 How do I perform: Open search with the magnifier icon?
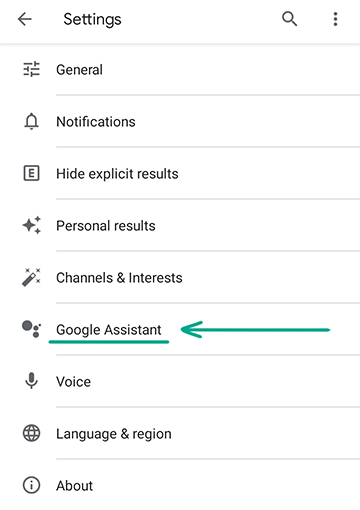point(289,19)
